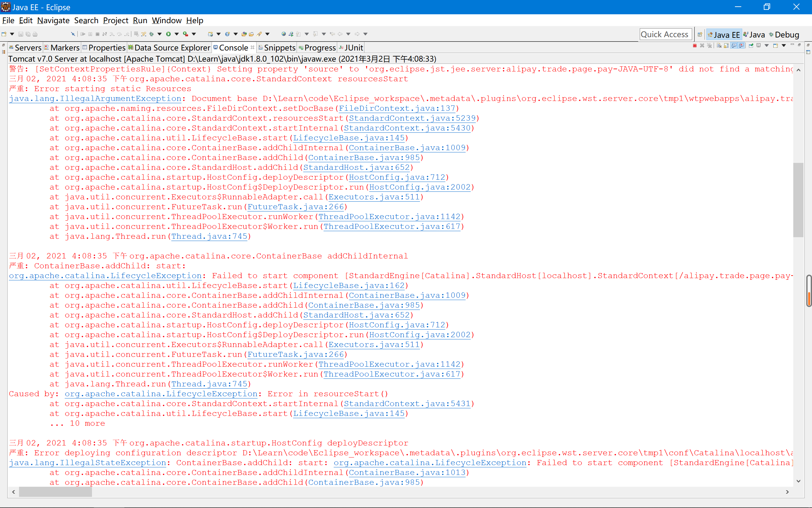Toggle Pin Console icon
The width and height of the screenshot is (812, 508).
pyautogui.click(x=751, y=46)
